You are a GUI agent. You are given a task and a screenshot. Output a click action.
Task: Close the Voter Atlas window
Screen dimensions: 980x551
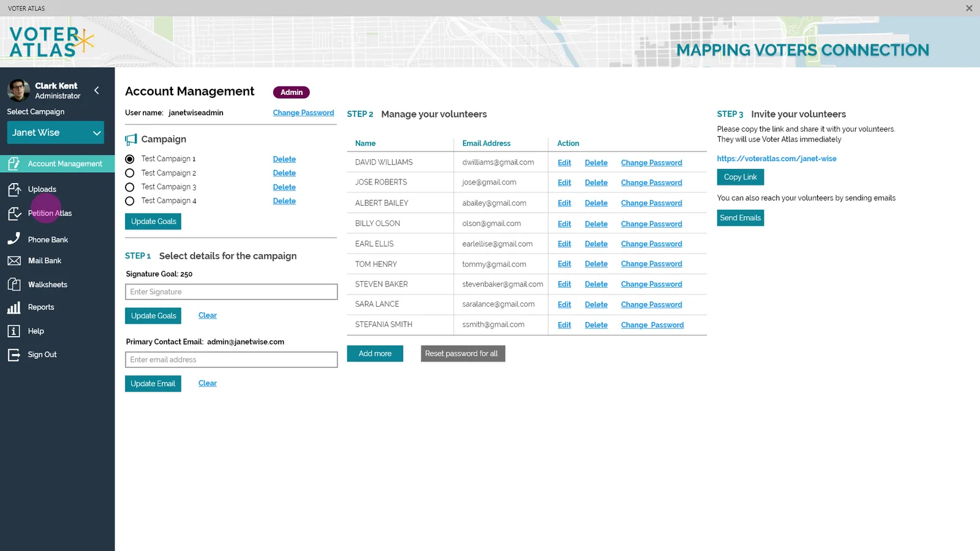(969, 8)
